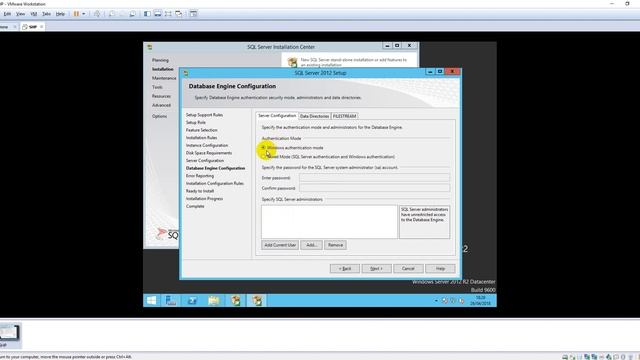
Task: Open the VMware Tabs menu
Action: (x=47, y=14)
